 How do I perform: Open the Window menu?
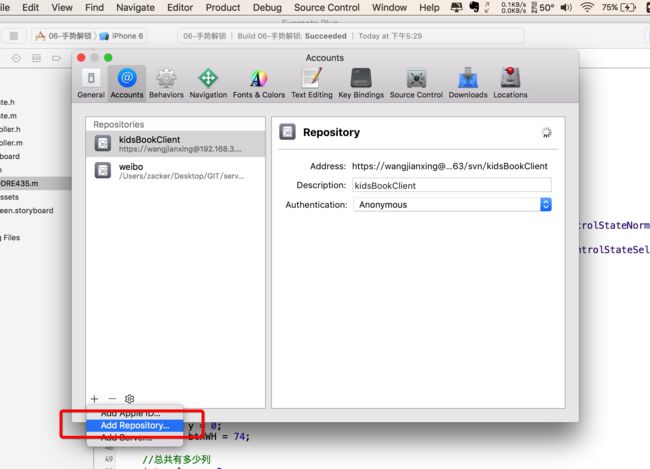pyautogui.click(x=389, y=7)
